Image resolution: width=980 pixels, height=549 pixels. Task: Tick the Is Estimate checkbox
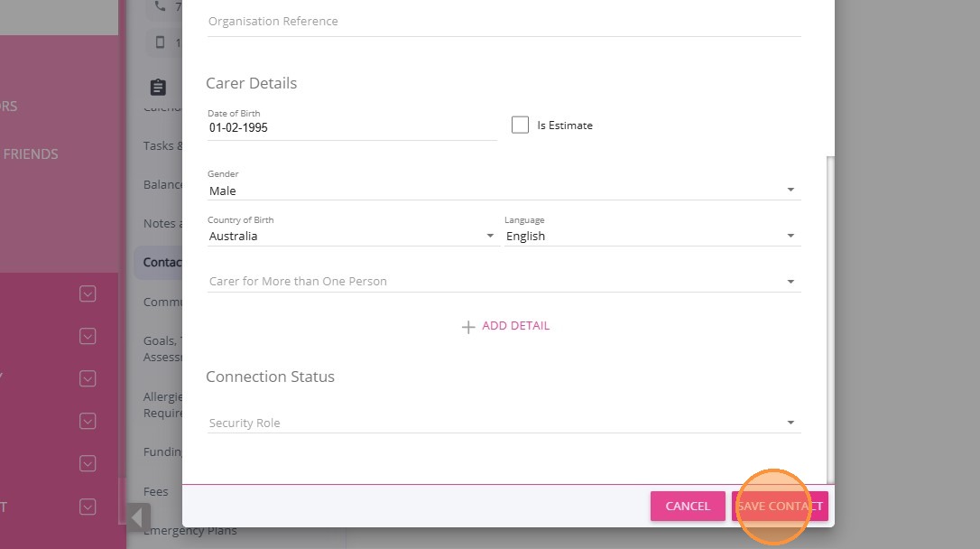(520, 126)
